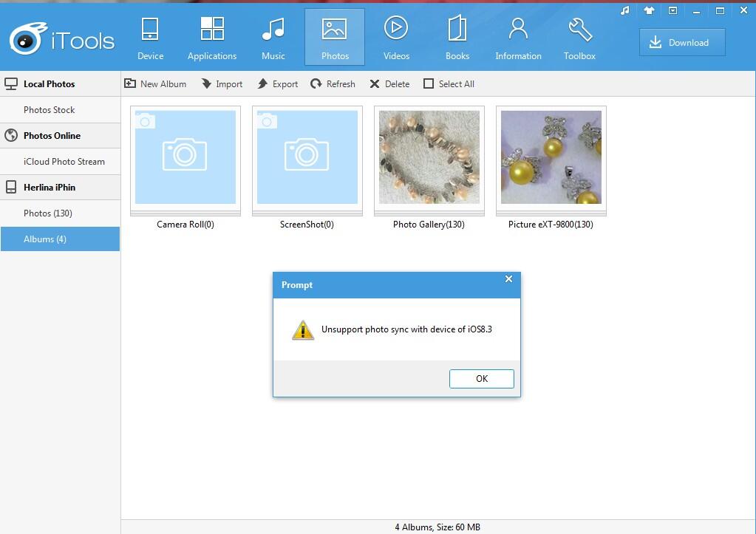Refresh the album list
756x534 pixels.
point(333,84)
